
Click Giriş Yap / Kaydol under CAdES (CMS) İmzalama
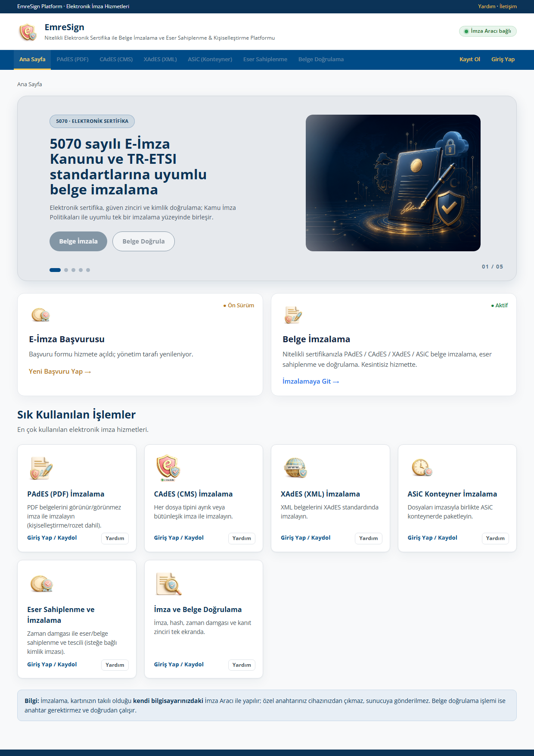tap(179, 538)
